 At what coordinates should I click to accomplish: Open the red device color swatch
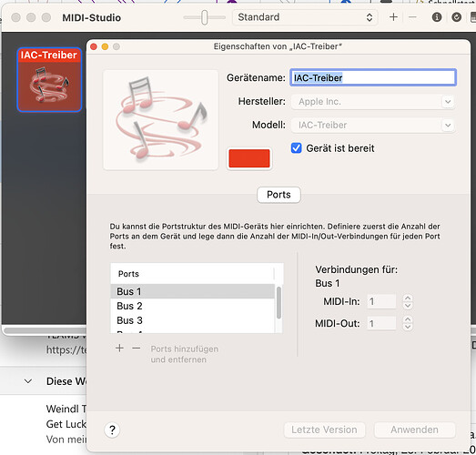click(x=249, y=158)
